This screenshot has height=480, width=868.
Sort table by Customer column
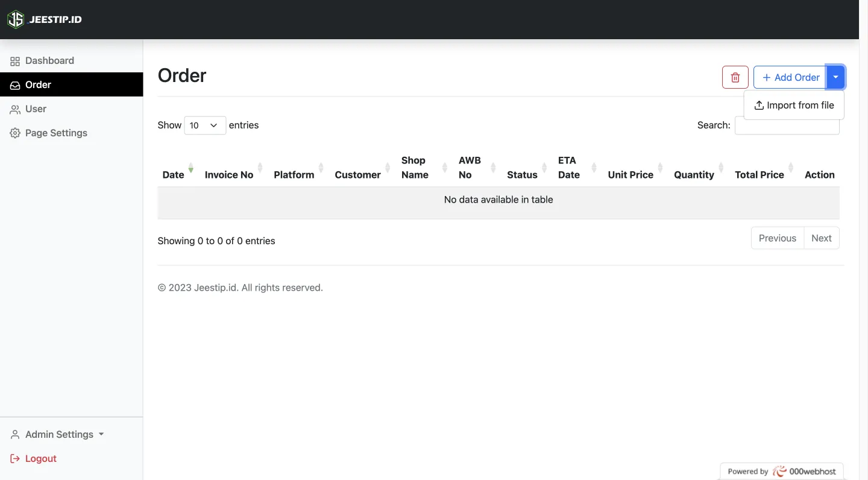pos(363,168)
